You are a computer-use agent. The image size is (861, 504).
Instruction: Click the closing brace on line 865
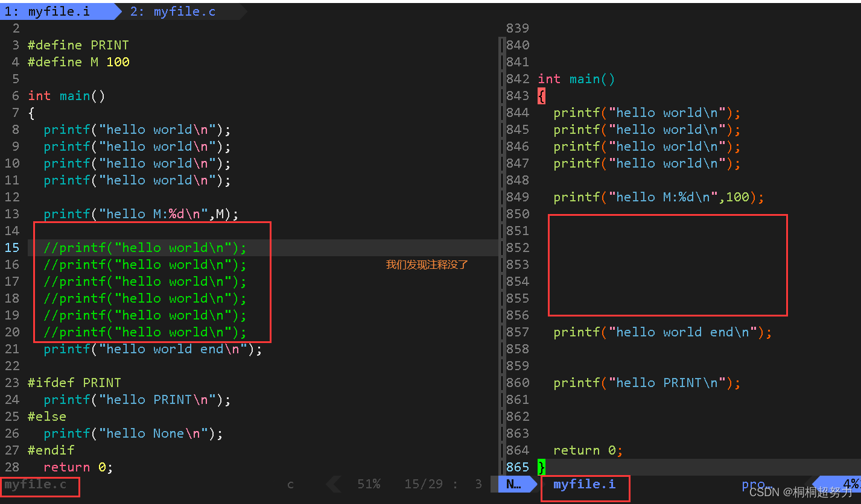tap(541, 467)
